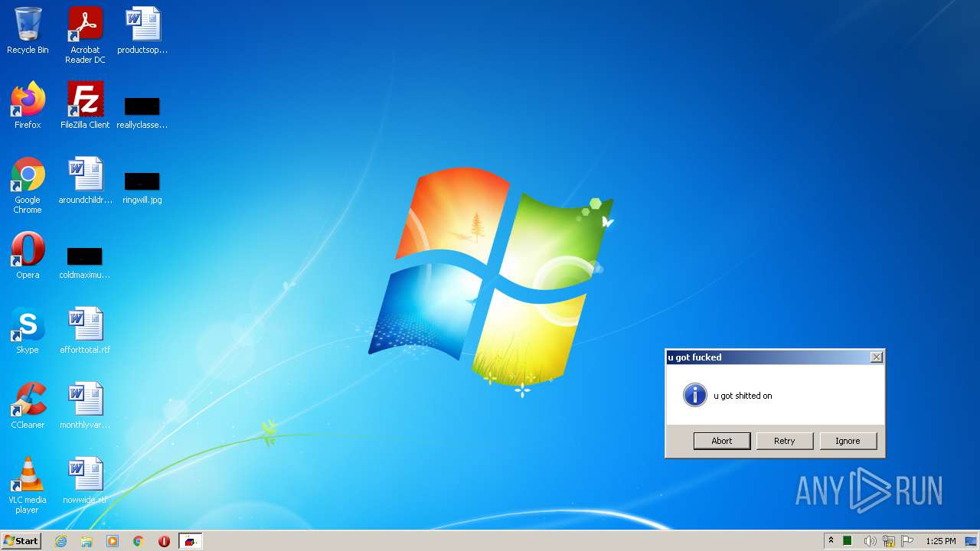Viewport: 980px width, 551px height.
Task: Open Action Center flag icon
Action: 908,541
